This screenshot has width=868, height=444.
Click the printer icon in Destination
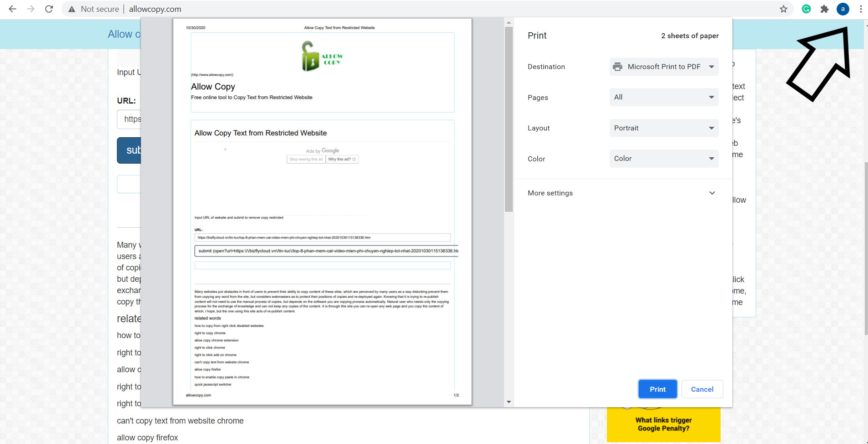pos(617,67)
